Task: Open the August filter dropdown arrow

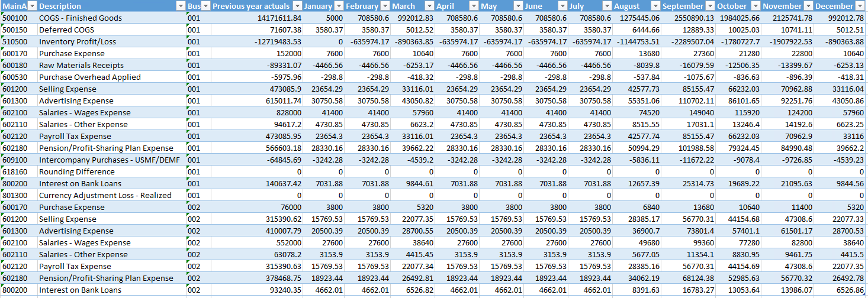Action: pyautogui.click(x=655, y=6)
